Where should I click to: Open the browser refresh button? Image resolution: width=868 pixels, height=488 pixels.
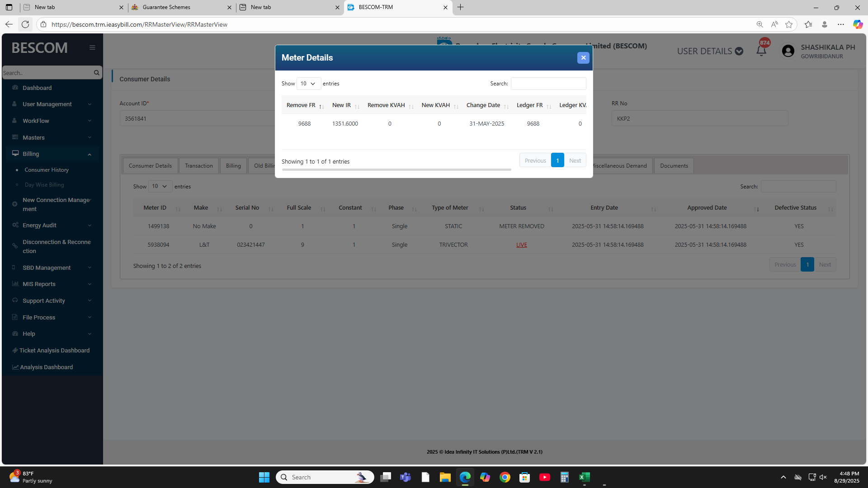25,24
